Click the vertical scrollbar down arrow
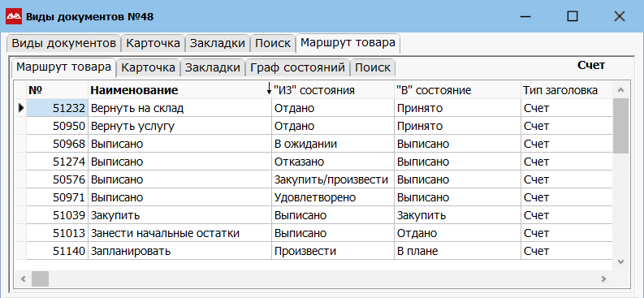The height and width of the screenshot is (298, 644). tap(620, 261)
